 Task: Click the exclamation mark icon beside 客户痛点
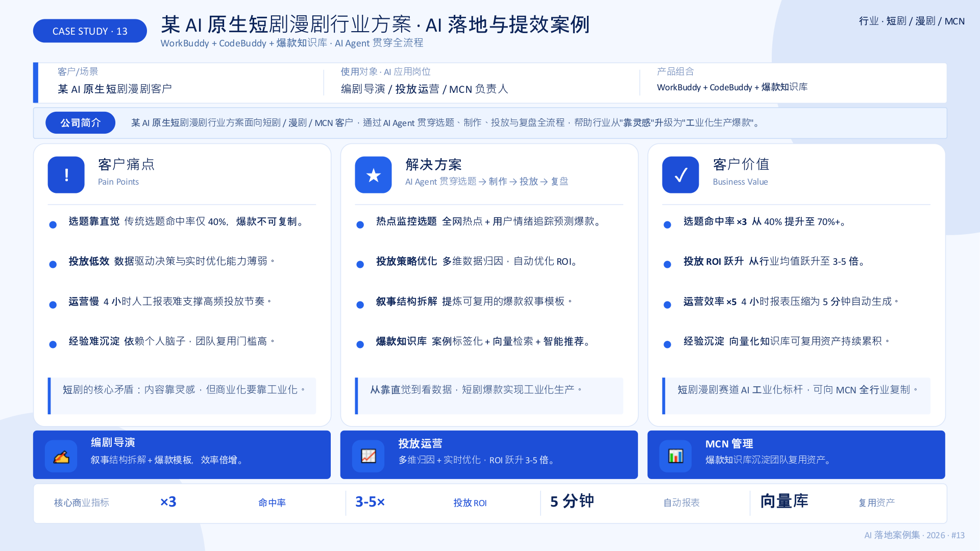coord(66,175)
